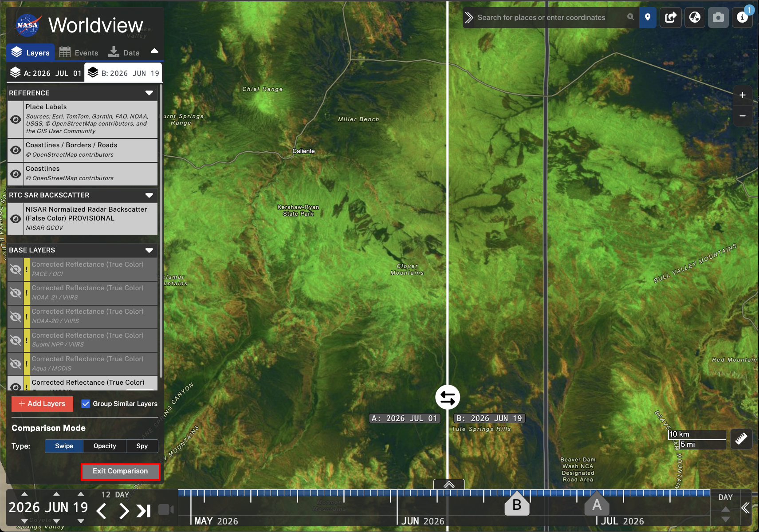The image size is (759, 532).
Task: Decrease the year value
Action: (24, 521)
